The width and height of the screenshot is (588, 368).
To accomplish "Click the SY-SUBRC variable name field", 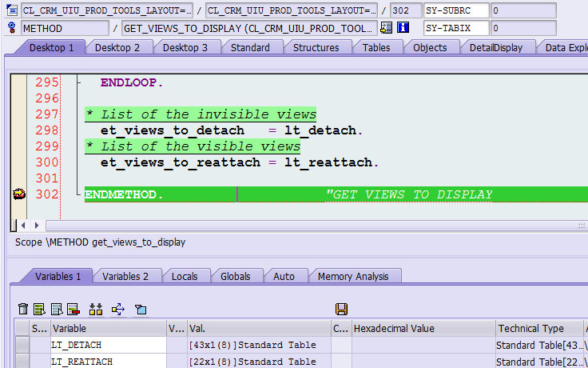I will pos(456,10).
